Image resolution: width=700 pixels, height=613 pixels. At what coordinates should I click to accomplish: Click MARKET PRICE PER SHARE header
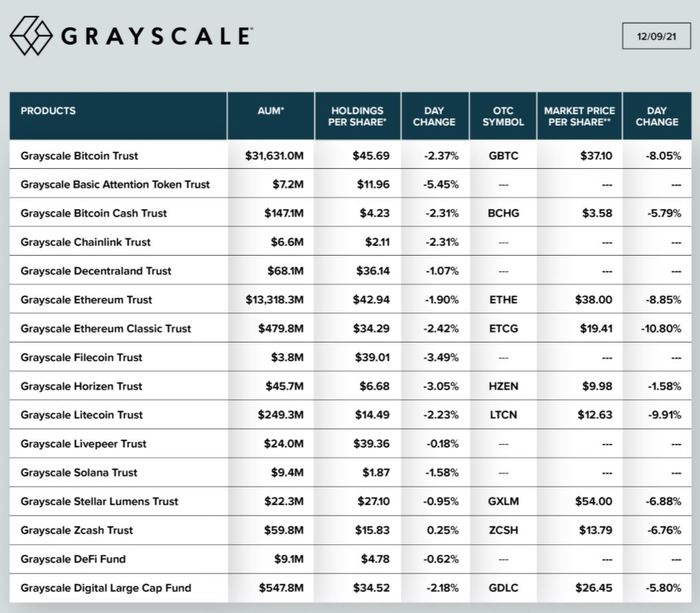[579, 116]
